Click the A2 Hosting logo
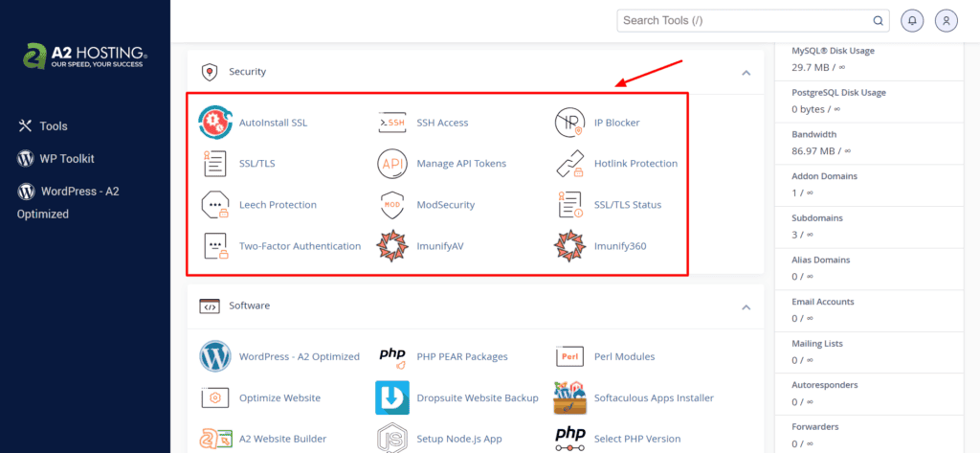Viewport: 980px width, 453px height. coord(85,56)
